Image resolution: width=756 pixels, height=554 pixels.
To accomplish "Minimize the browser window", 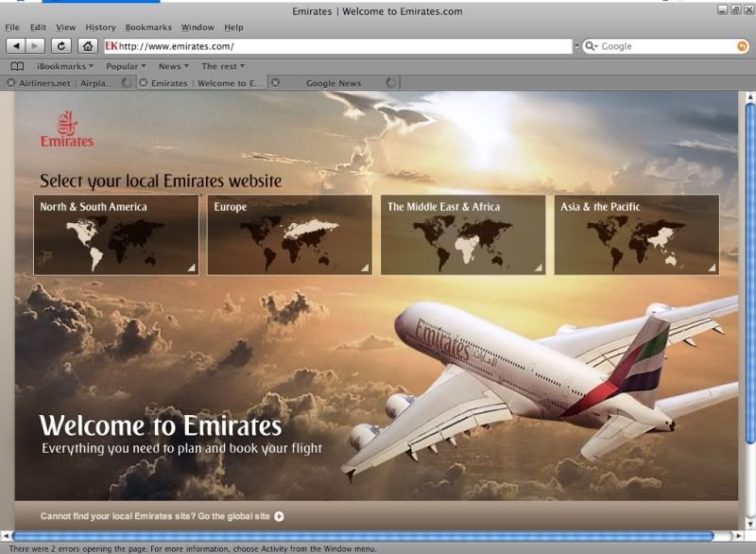I will pyautogui.click(x=722, y=9).
